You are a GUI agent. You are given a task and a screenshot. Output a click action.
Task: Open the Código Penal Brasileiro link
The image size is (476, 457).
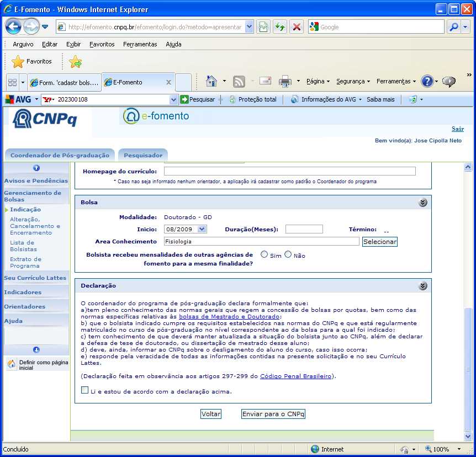[x=295, y=376]
